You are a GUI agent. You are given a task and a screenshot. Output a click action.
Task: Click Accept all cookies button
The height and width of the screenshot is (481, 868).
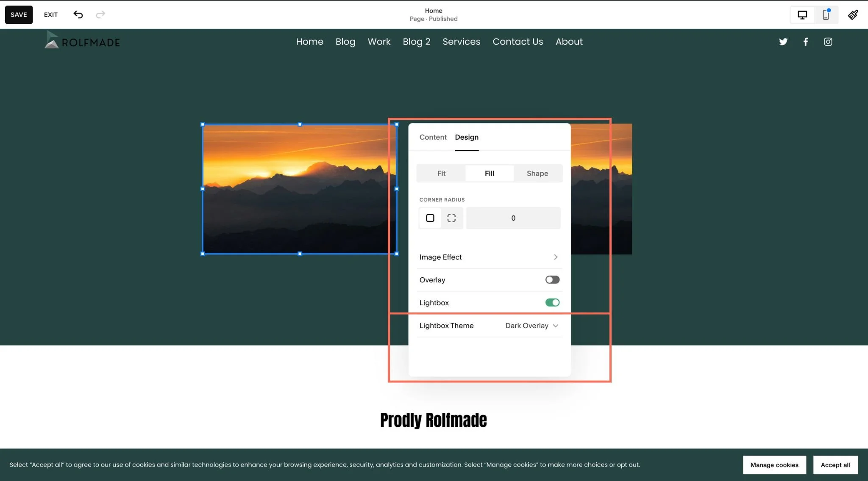(835, 464)
